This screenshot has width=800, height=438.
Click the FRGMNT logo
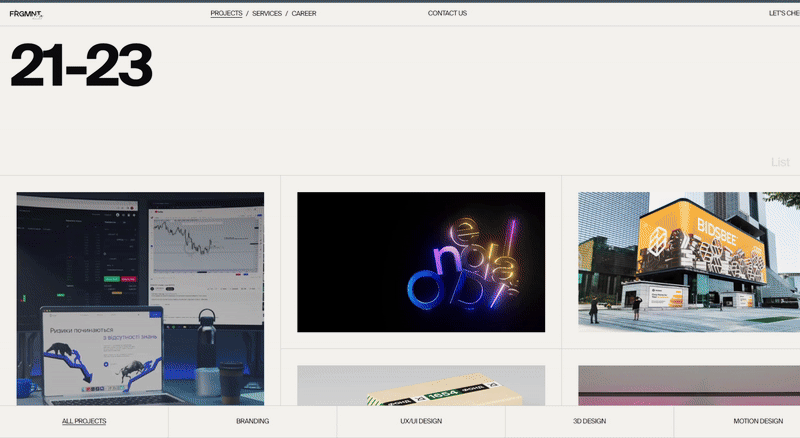[x=26, y=14]
